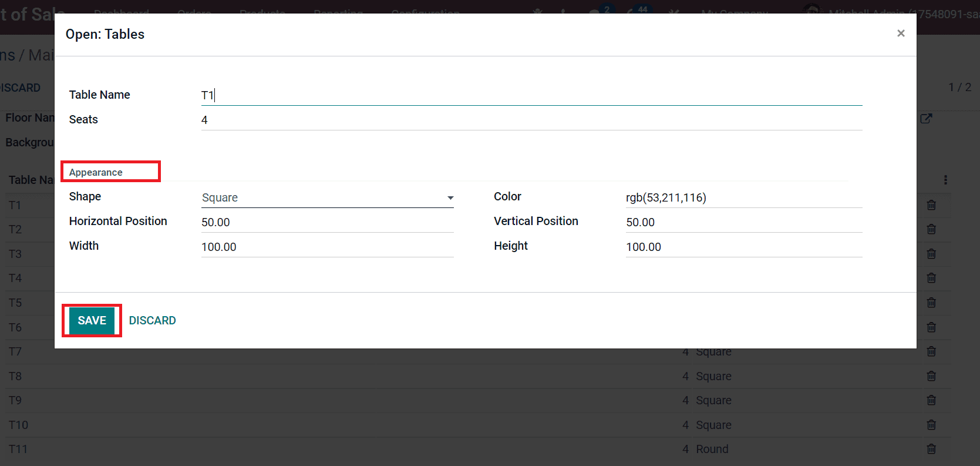Delete table T4 with trash icon

coord(931,278)
